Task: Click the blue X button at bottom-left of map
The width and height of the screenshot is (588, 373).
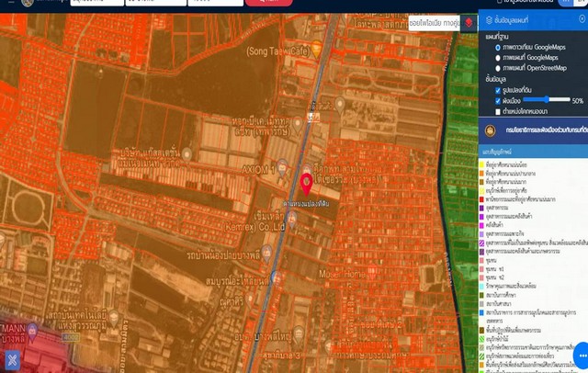Action: tap(12, 360)
